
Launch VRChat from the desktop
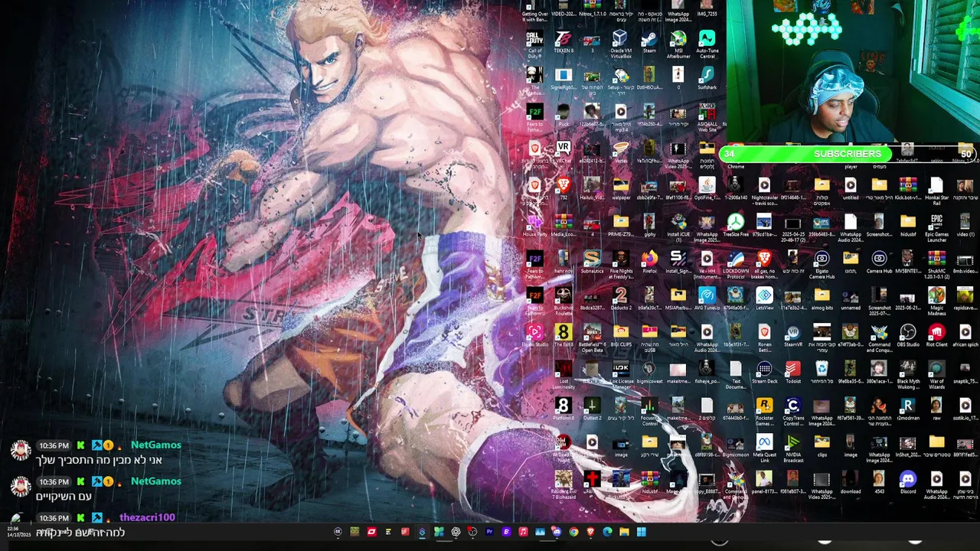(563, 152)
